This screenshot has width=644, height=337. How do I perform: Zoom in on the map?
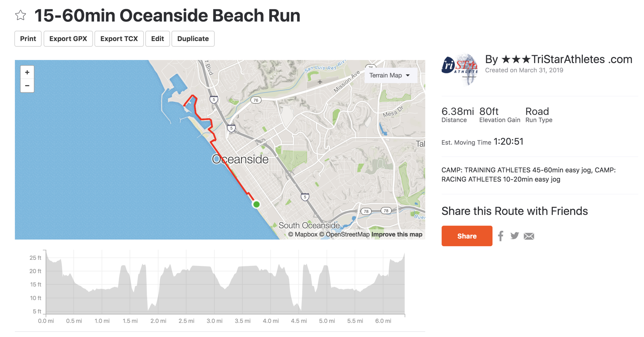pyautogui.click(x=27, y=72)
